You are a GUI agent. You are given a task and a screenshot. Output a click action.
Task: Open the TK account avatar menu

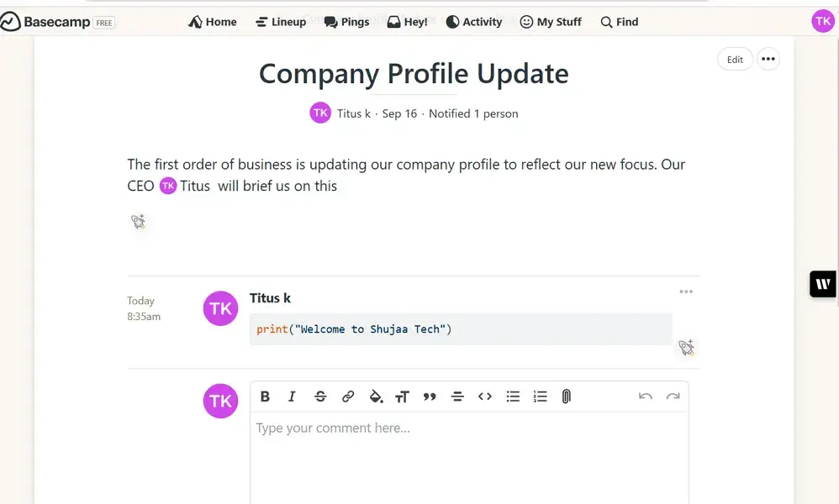click(822, 22)
